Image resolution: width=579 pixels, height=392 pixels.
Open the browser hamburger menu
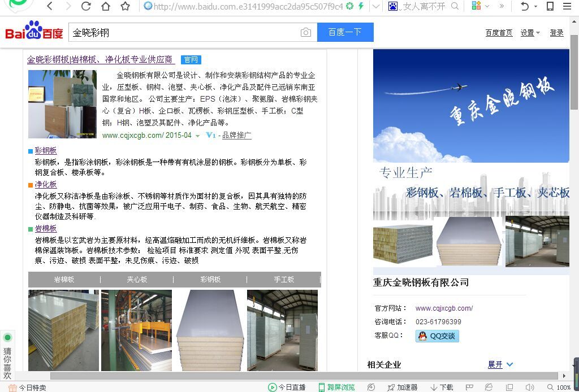coord(567,6)
